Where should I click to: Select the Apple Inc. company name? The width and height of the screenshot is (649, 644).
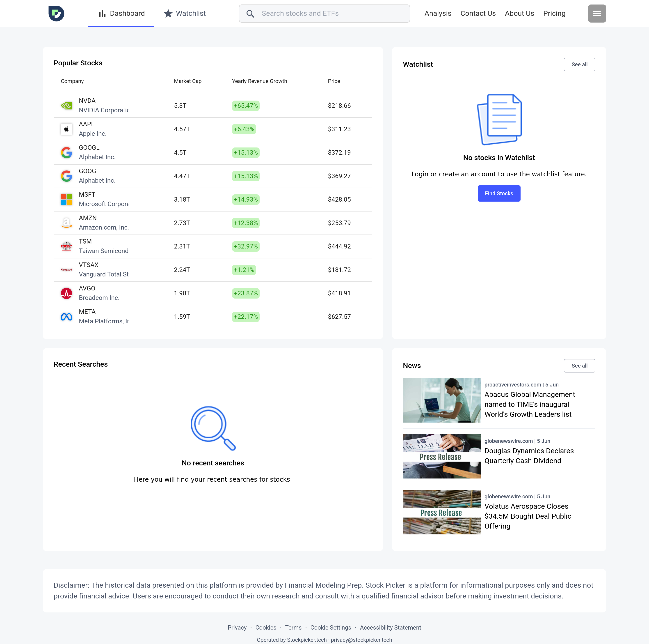[93, 134]
